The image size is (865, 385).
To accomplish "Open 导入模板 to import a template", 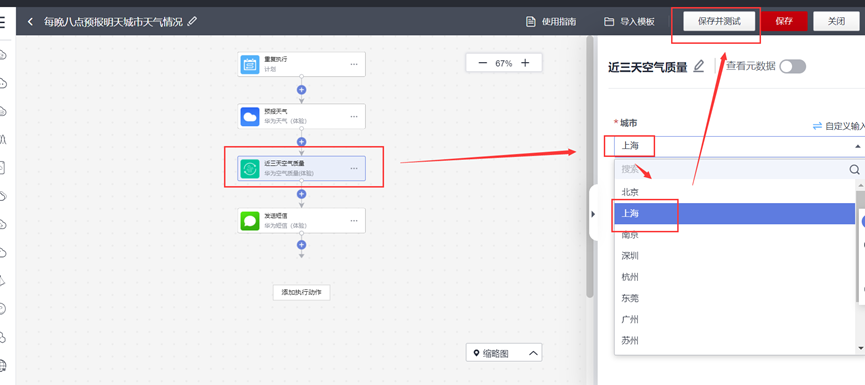I will [629, 22].
